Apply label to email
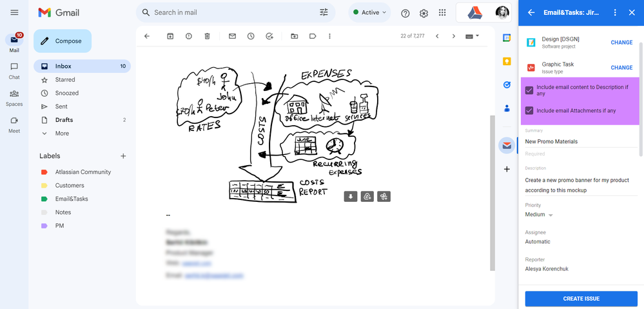 click(x=313, y=36)
